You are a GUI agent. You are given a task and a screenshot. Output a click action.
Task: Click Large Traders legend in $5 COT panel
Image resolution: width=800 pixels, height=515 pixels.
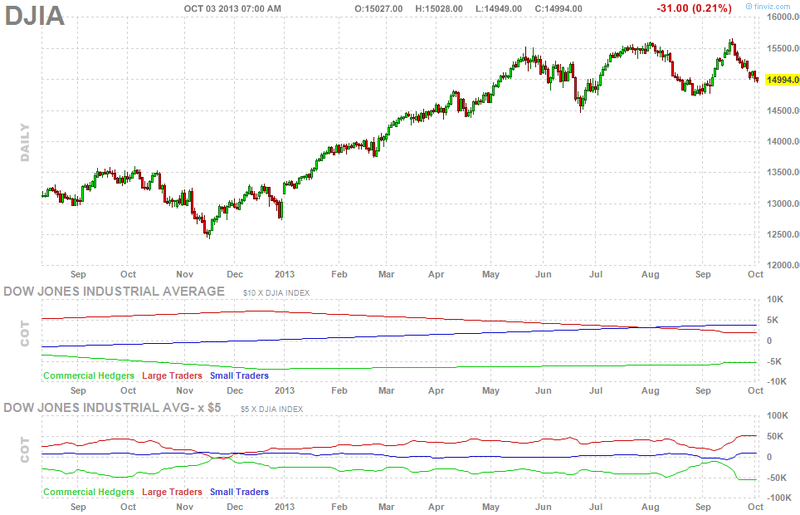click(x=172, y=492)
